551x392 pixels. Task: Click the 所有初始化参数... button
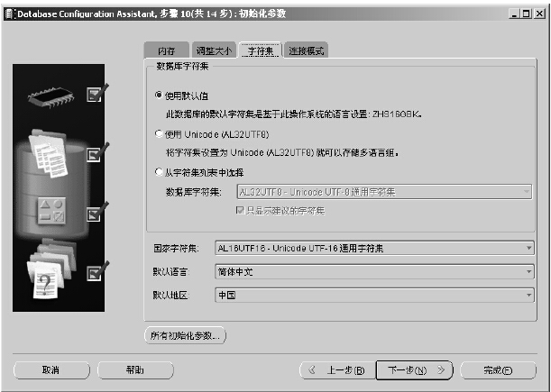click(x=185, y=335)
